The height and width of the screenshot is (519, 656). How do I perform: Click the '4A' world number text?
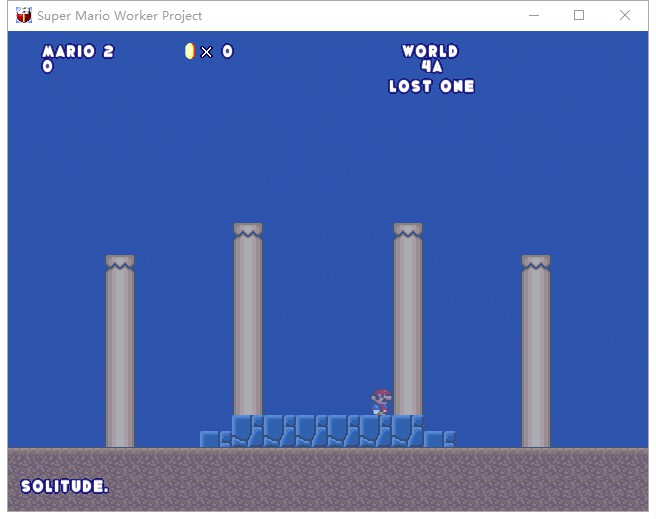431,66
